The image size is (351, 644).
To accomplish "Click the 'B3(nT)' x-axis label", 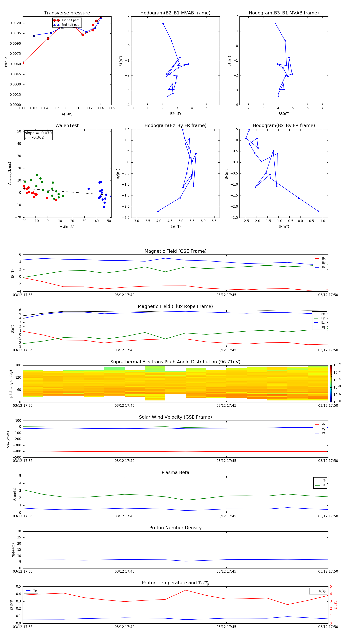I will [x=284, y=114].
